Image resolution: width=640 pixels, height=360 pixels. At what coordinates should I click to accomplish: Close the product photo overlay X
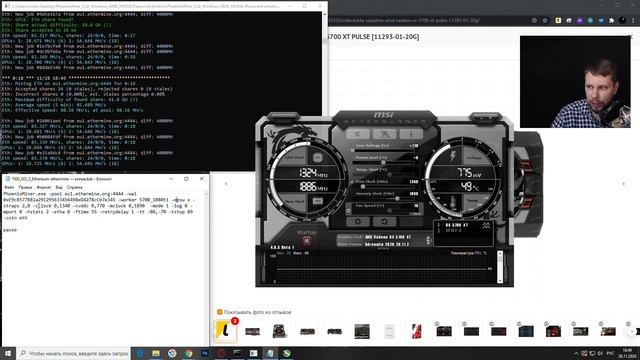pos(631,37)
